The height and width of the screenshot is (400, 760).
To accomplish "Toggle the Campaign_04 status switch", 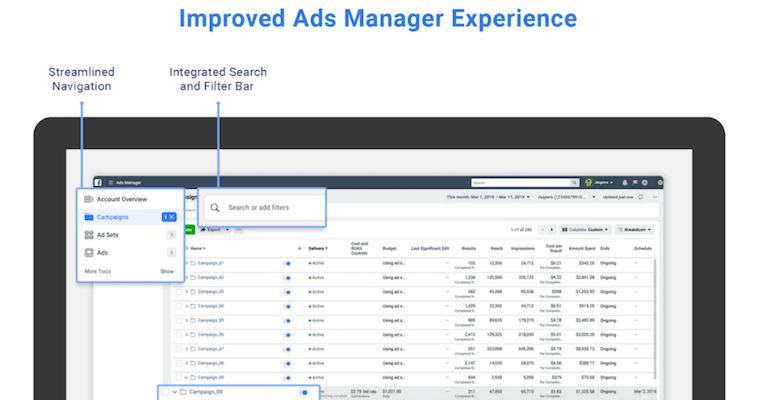I will pos(289,306).
